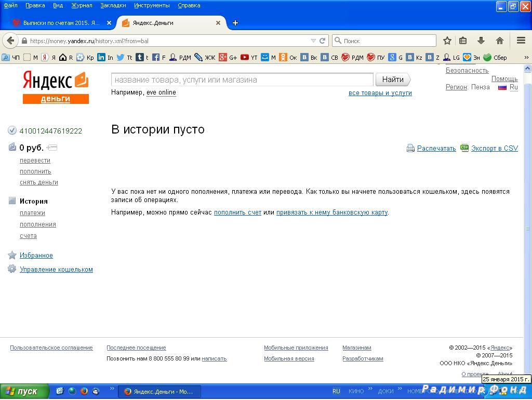Click the 'перевести' link

35,161
